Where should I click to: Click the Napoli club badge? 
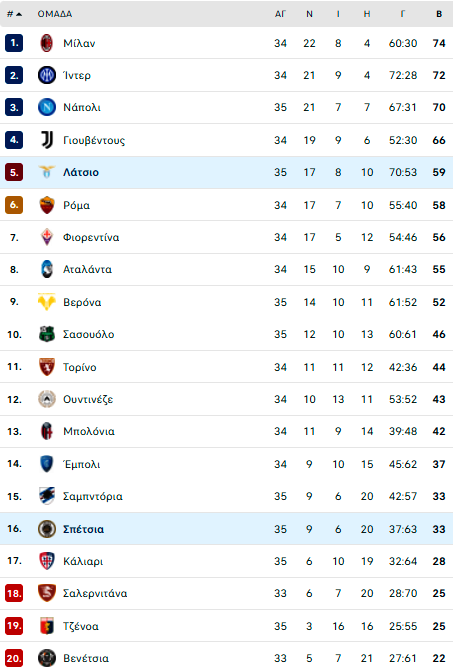[x=47, y=107]
